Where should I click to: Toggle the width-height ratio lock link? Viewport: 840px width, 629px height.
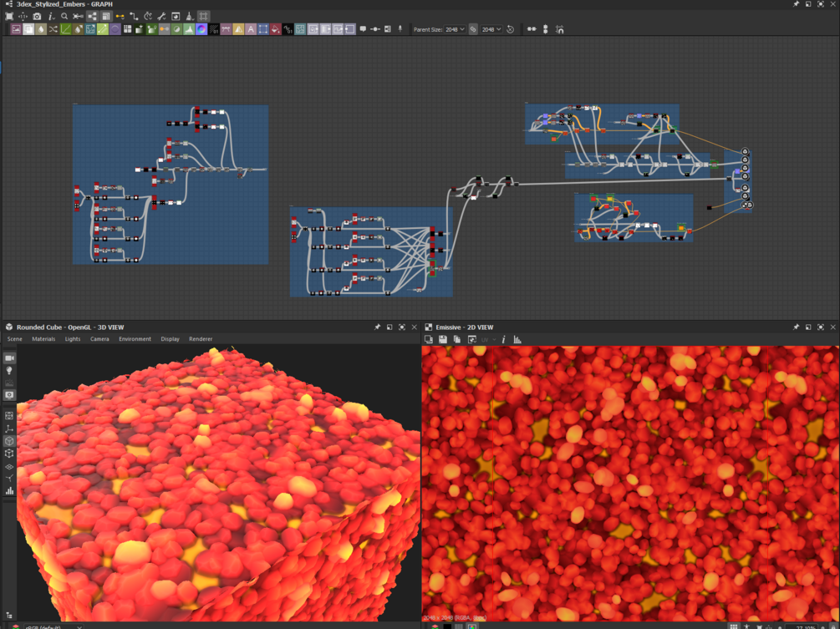point(473,29)
